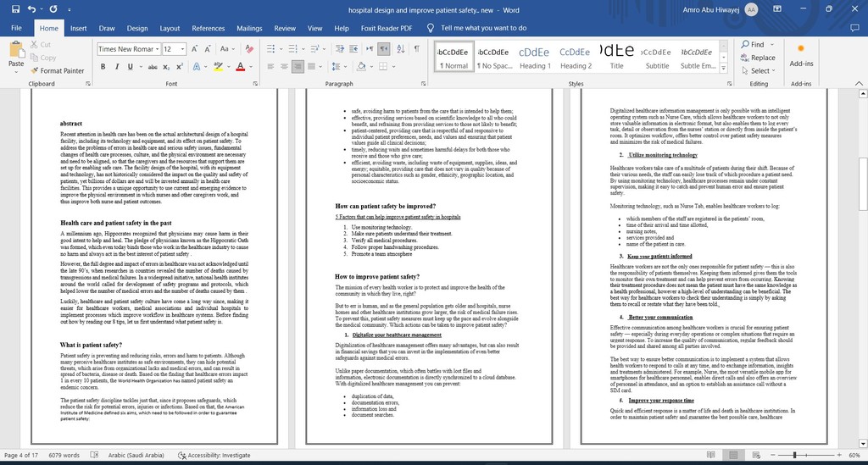Open the Shading color dropdown arrow

(x=370, y=67)
